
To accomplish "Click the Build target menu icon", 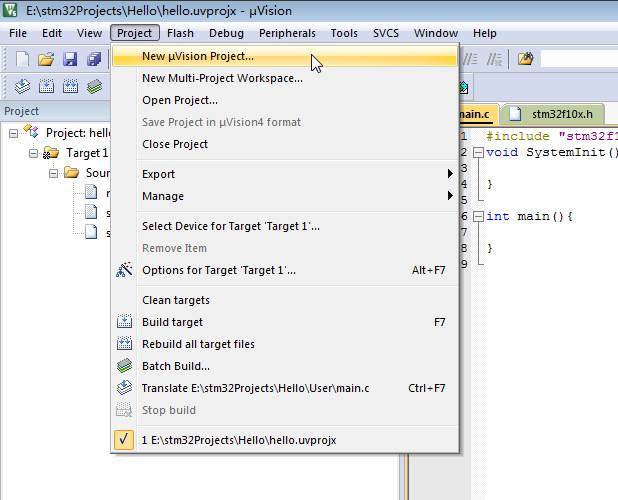I will coord(124,322).
